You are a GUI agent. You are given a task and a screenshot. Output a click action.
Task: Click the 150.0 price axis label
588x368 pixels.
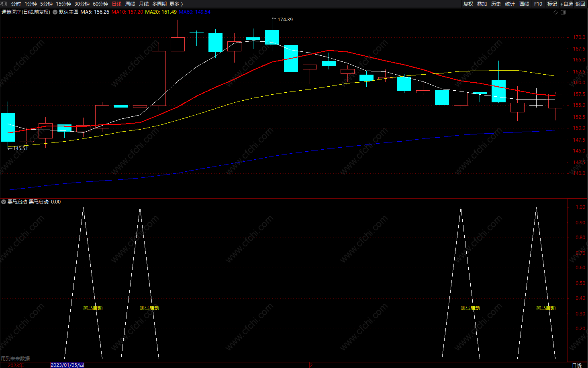[x=579, y=128]
